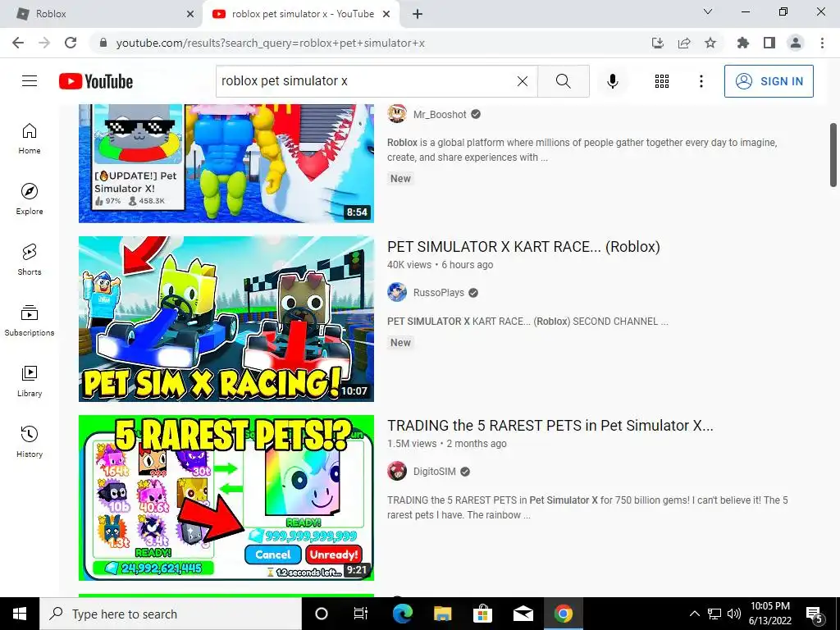Click the Mr_Booshot channel avatar
Screen dimensions: 840x630
(x=397, y=113)
